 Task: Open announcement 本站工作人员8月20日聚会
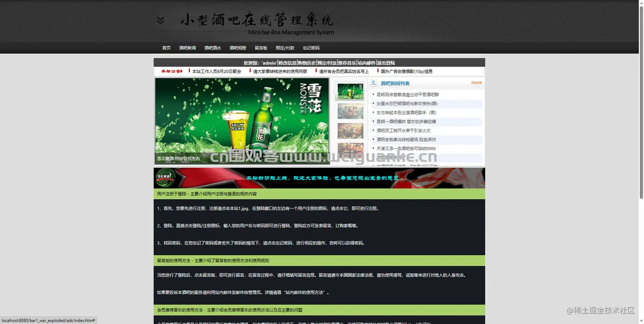click(x=216, y=72)
